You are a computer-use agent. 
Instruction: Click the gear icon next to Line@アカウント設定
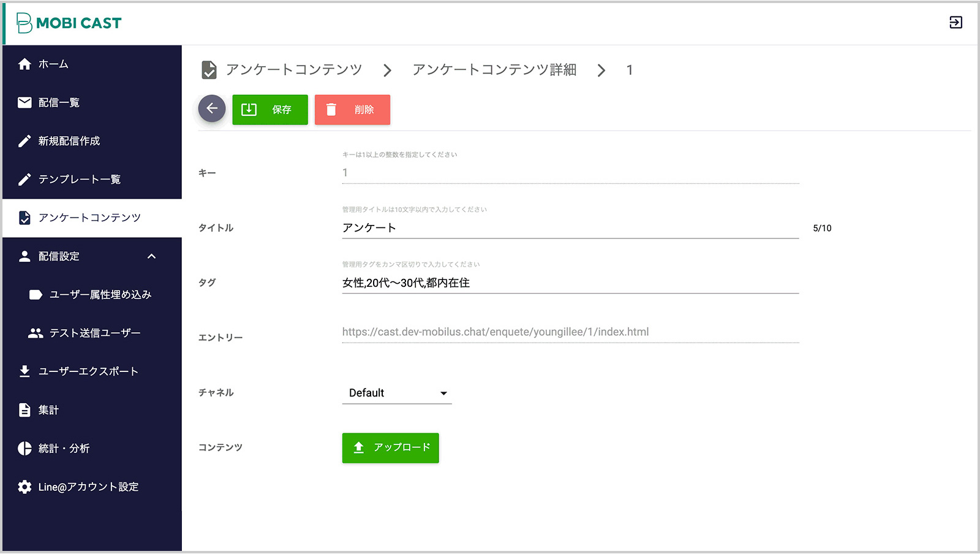pos(24,487)
